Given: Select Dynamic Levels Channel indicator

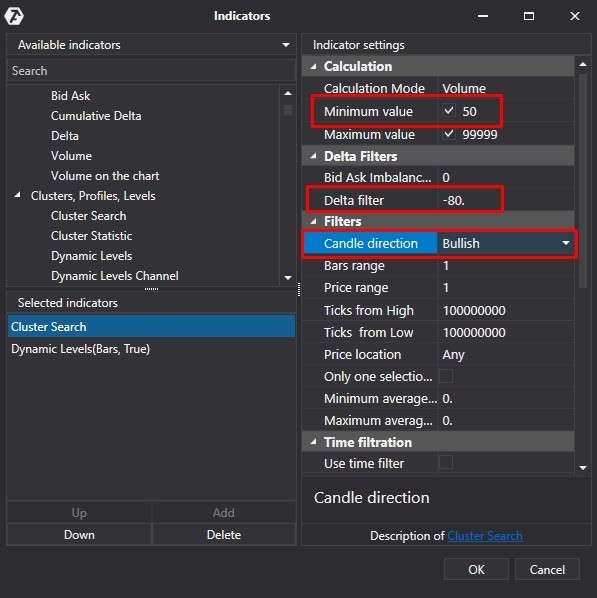Looking at the screenshot, I should click(x=114, y=276).
